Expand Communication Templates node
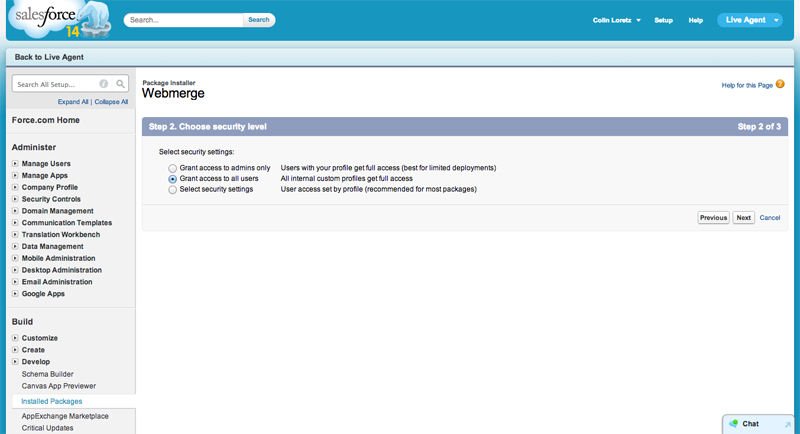 pyautogui.click(x=15, y=223)
